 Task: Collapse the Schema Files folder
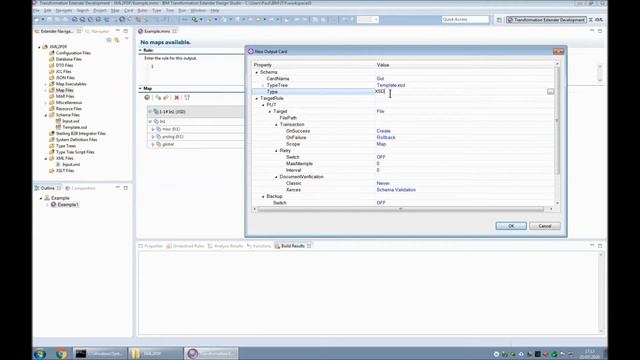(46, 116)
